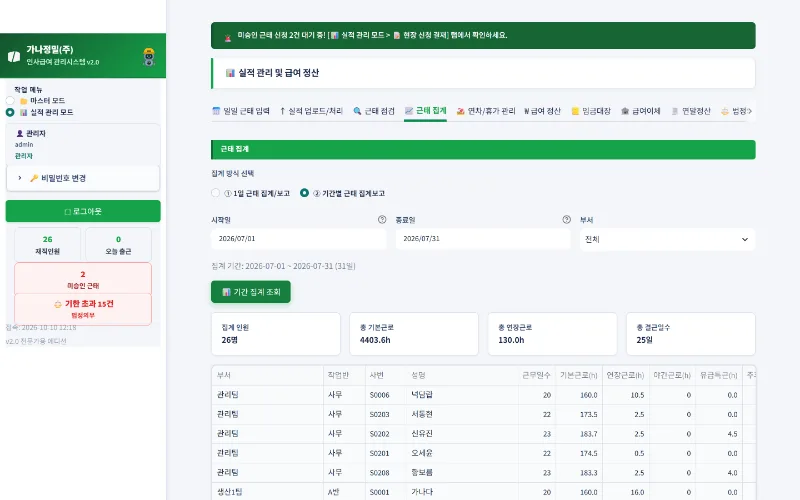Click the user icon next to 관리자
This screenshot has width=800, height=500.
point(20,133)
